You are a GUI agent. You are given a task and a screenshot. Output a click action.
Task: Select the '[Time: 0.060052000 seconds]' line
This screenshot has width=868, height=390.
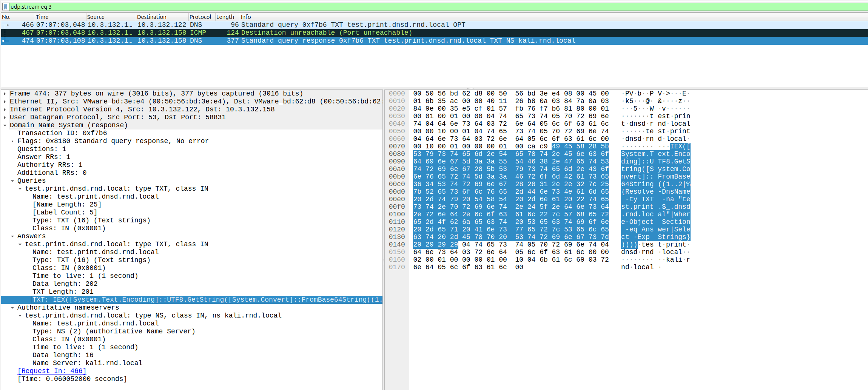pyautogui.click(x=72, y=379)
